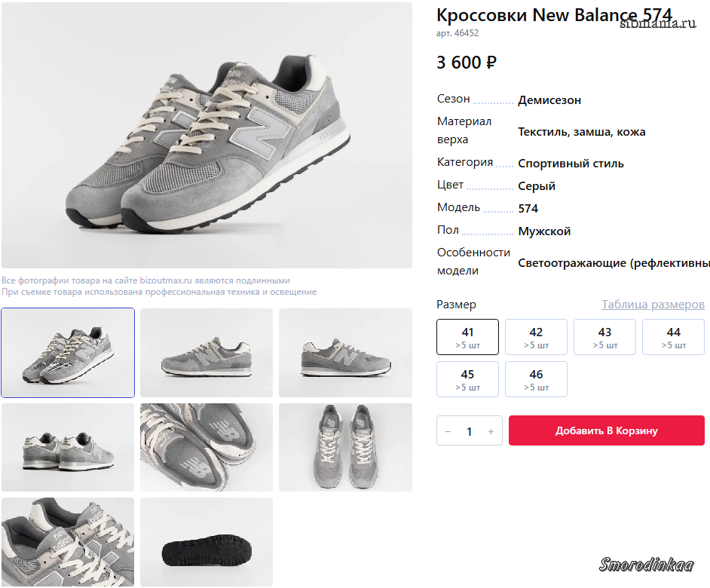Screen dimensions: 710x588
Task: Pick size 43 option
Action: pos(604,337)
